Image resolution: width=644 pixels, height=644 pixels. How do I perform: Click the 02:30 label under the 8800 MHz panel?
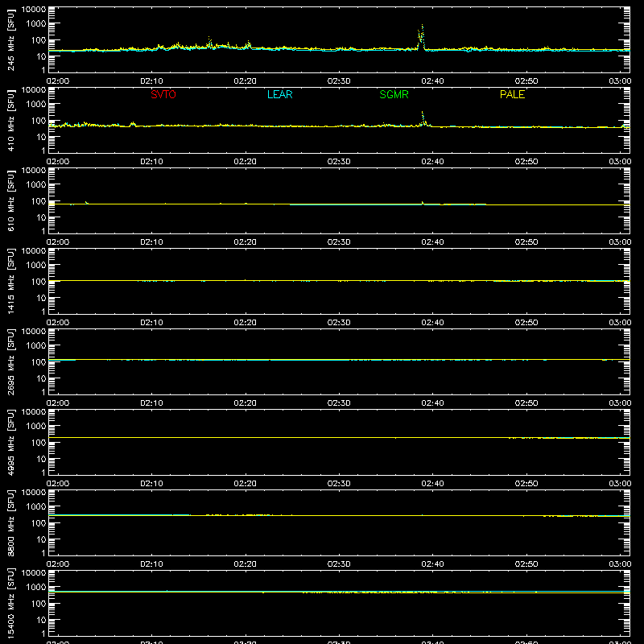(339, 564)
